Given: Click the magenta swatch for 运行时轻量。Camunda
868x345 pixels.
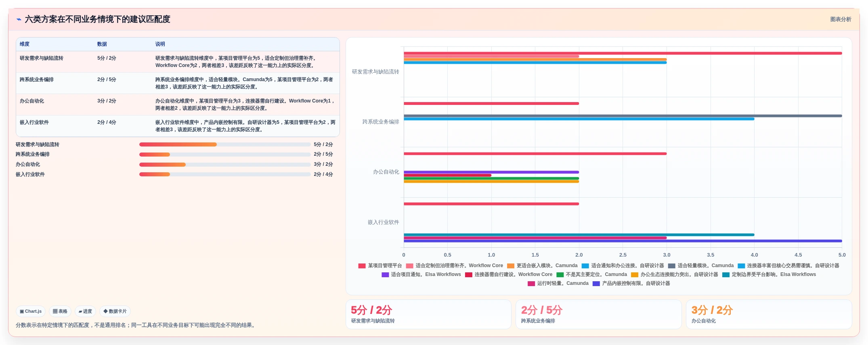Looking at the screenshot, I should tap(531, 284).
